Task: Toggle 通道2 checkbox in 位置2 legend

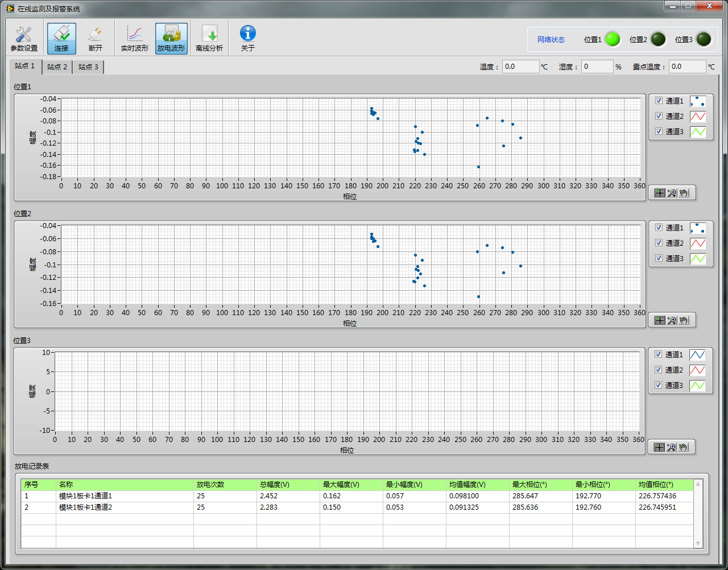Action: [x=659, y=243]
